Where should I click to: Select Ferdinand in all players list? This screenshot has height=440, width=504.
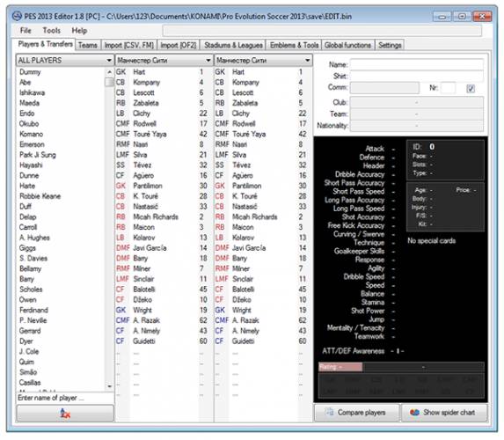(33, 310)
